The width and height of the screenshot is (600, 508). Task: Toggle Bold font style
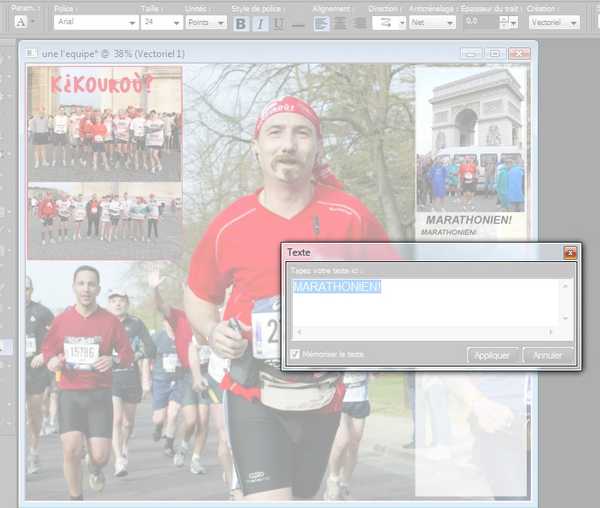point(241,24)
